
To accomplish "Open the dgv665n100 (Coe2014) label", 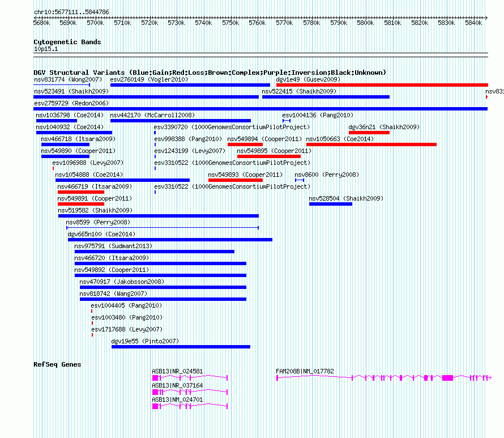I will [101, 234].
